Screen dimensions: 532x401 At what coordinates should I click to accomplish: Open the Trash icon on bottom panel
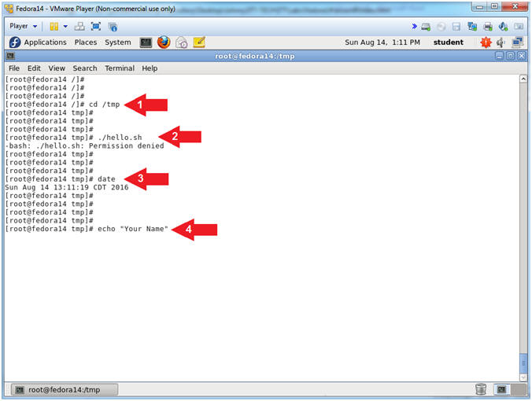point(481,389)
